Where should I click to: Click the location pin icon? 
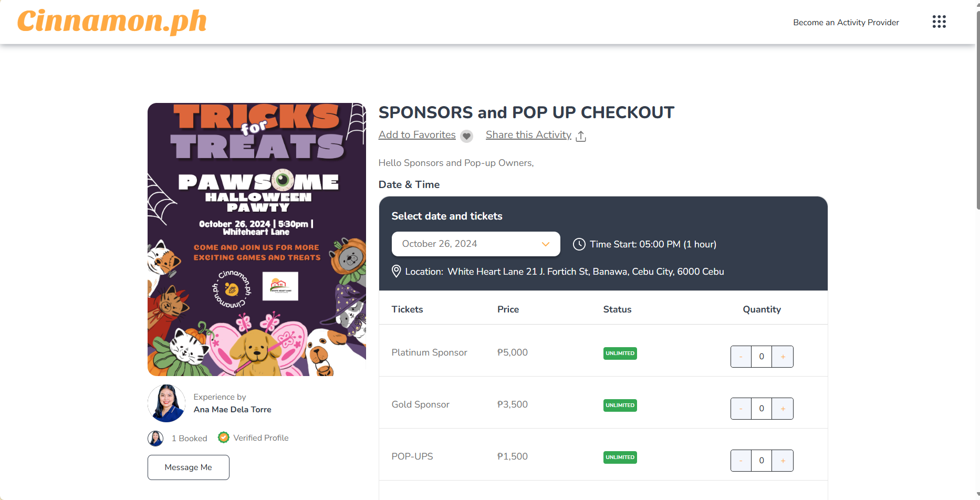pos(397,272)
